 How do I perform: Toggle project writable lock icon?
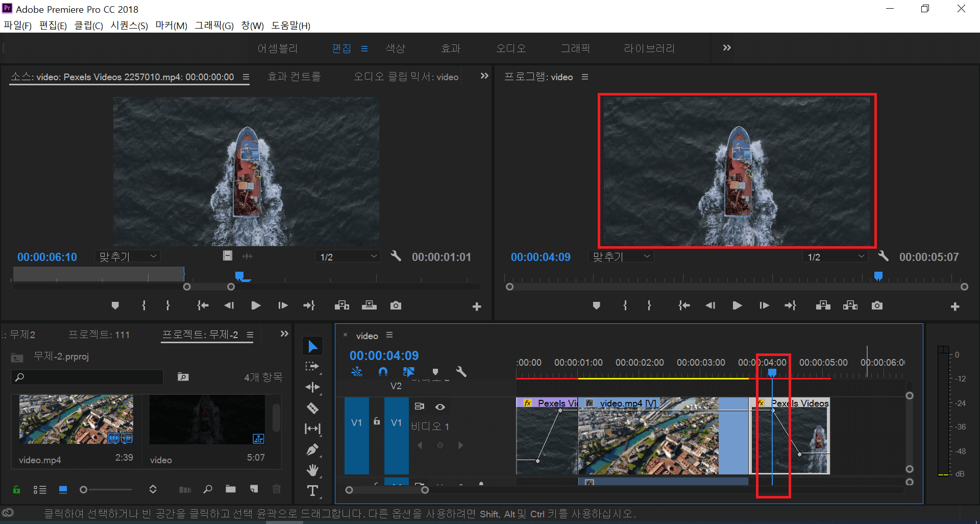[x=17, y=489]
